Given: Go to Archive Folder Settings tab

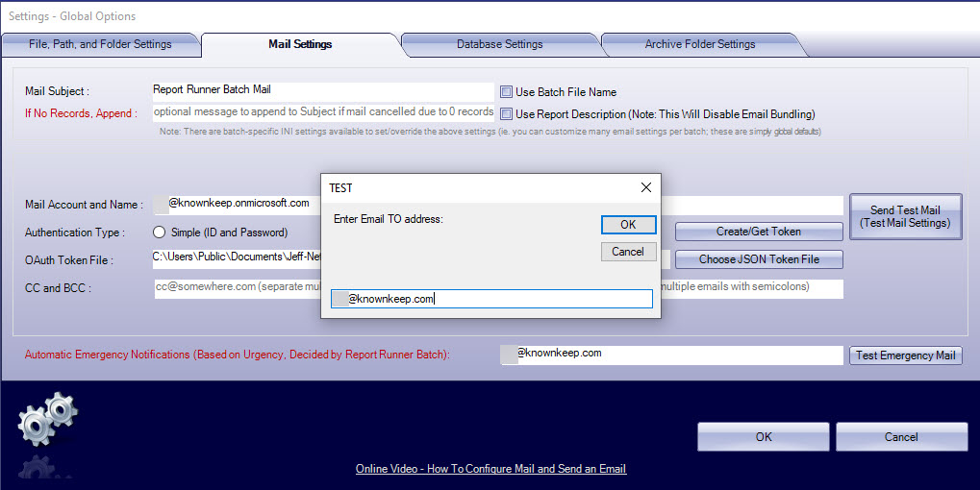Looking at the screenshot, I should [699, 44].
